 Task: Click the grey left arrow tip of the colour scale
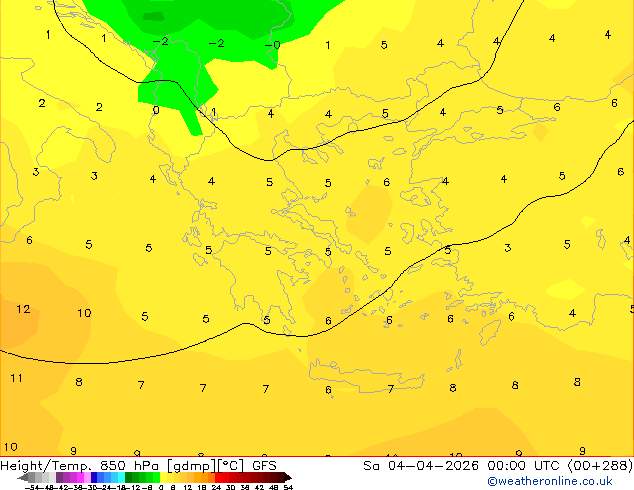click(x=22, y=478)
